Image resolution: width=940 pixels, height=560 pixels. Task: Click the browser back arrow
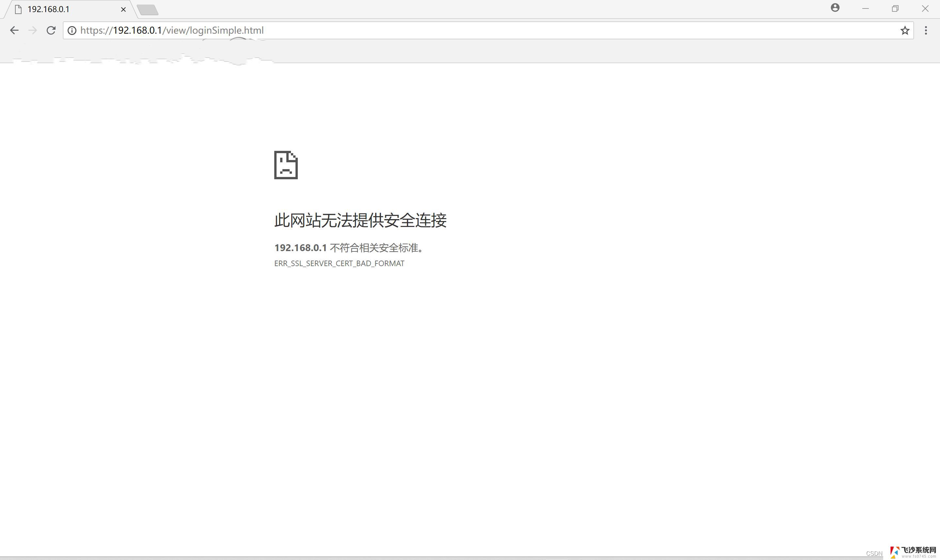14,30
